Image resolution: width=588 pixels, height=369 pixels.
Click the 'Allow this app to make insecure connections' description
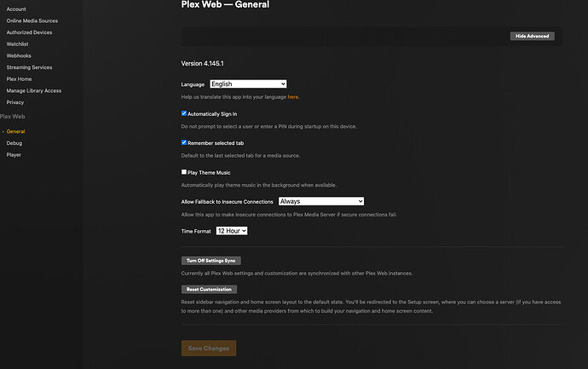coord(289,215)
